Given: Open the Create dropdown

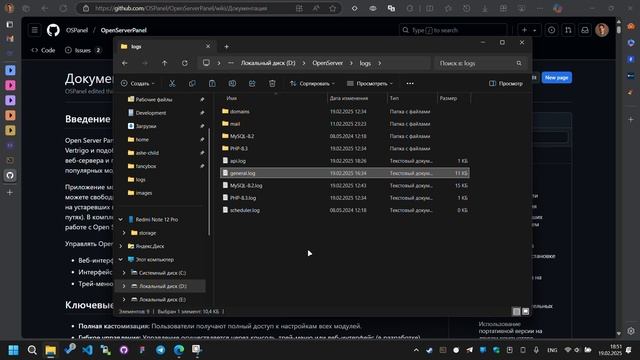Looking at the screenshot, I should point(138,84).
